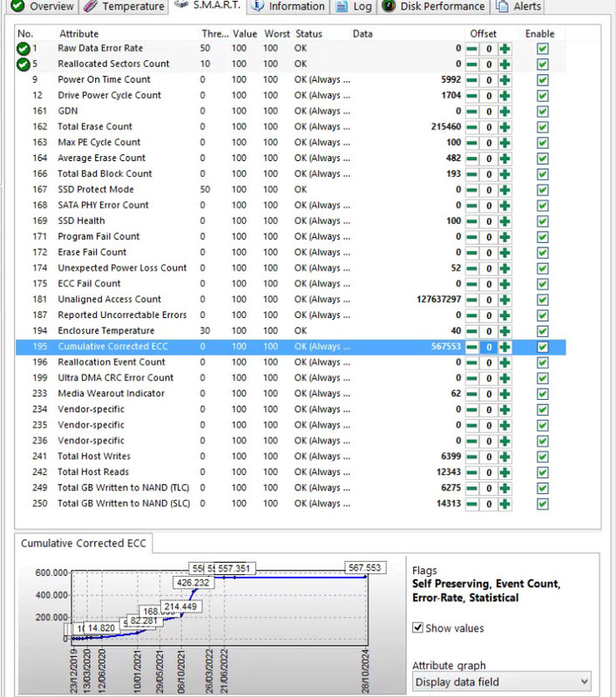Click plus button on Total Erase Count row
The image size is (616, 697).
click(504, 127)
